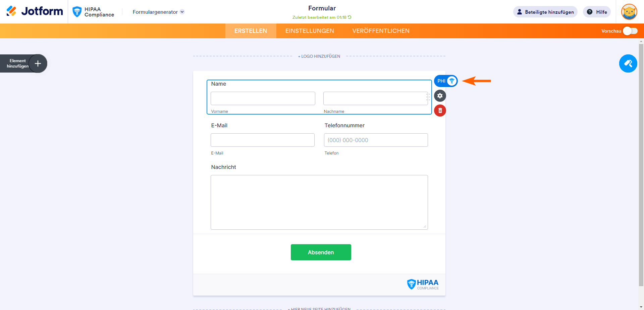
Task: Switch to the VERÖFFENTLICHEN tab
Action: (x=381, y=31)
